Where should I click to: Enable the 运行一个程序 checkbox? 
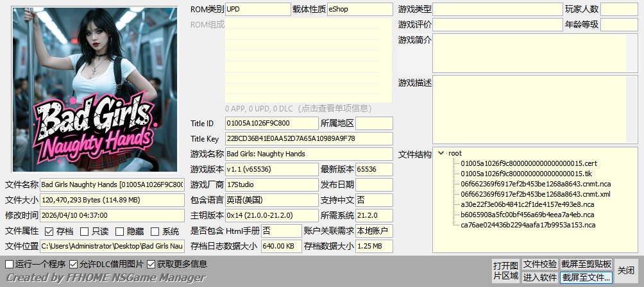[9, 264]
